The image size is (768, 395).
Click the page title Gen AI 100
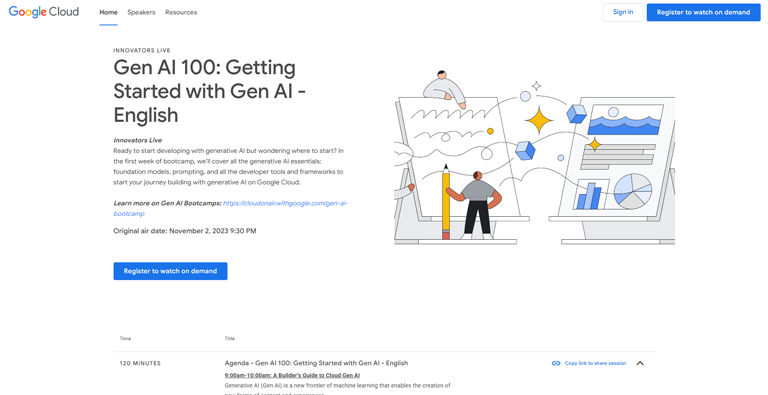210,91
